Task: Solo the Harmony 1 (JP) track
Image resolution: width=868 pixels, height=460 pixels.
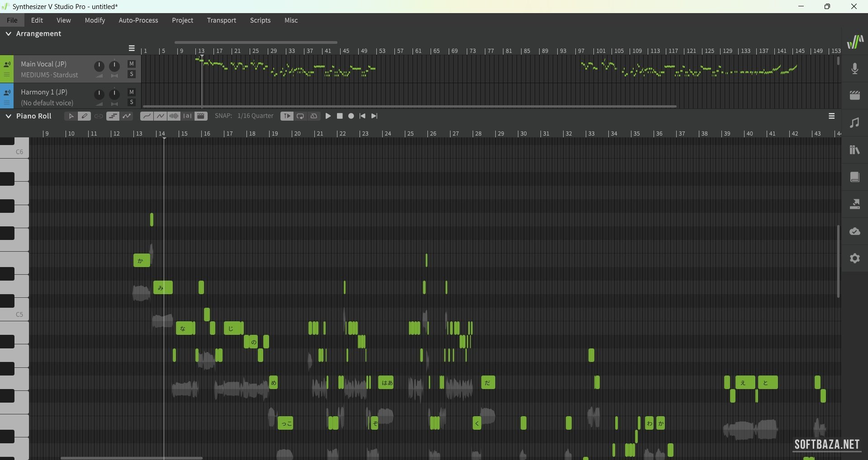Action: [x=132, y=102]
